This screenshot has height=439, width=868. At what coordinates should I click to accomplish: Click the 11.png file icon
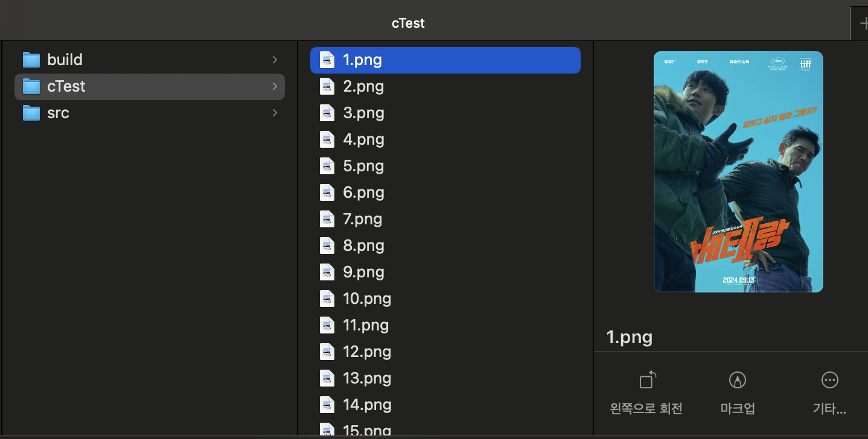(x=327, y=325)
